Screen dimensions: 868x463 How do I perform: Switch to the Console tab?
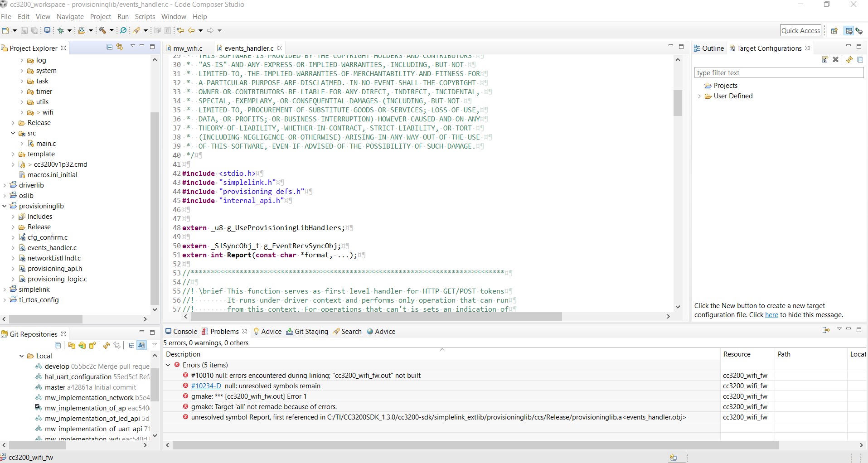181,332
